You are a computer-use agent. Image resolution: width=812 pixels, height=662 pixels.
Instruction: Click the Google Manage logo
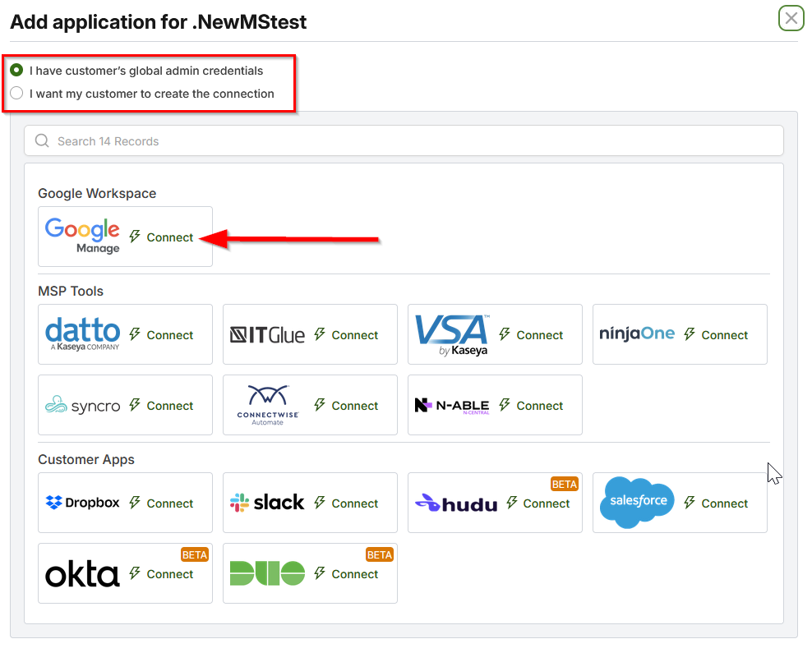click(82, 236)
